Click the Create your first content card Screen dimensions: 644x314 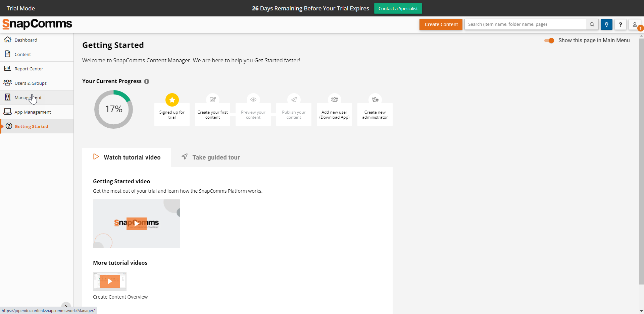[x=212, y=114]
